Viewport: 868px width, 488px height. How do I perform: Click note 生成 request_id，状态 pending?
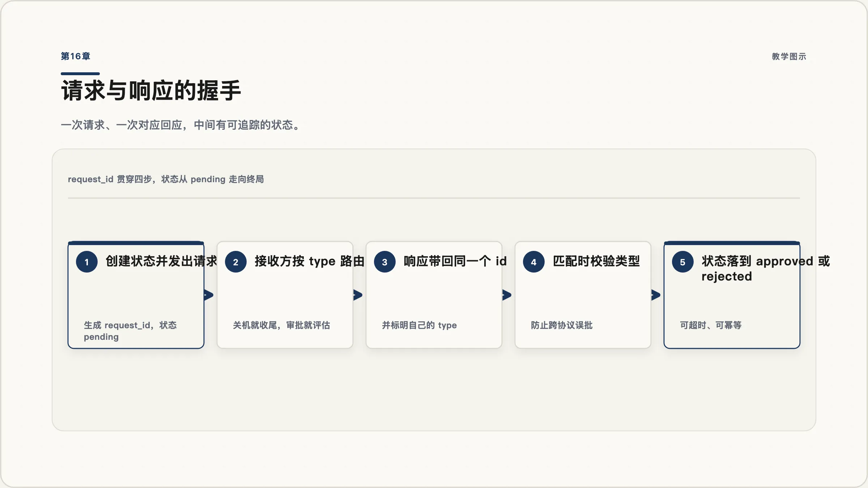click(x=130, y=331)
